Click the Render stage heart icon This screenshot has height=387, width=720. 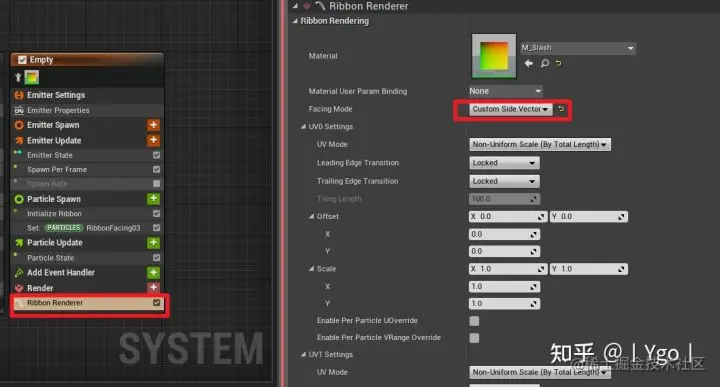coord(19,288)
